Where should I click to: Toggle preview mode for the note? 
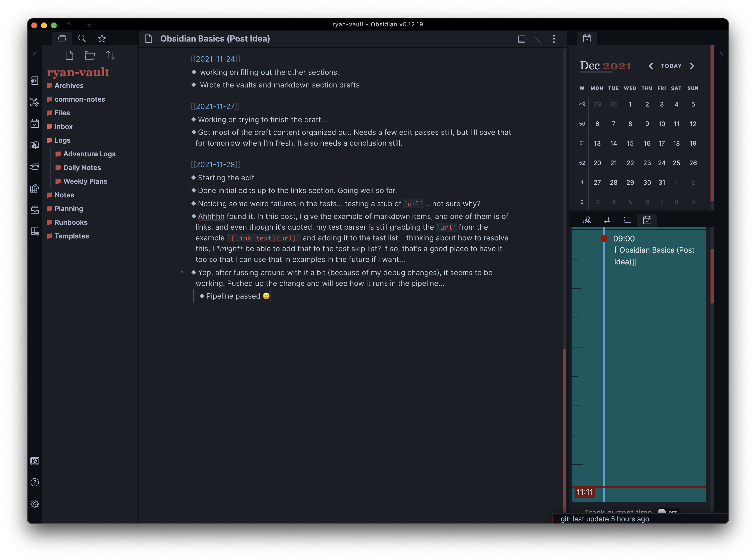[x=522, y=39]
